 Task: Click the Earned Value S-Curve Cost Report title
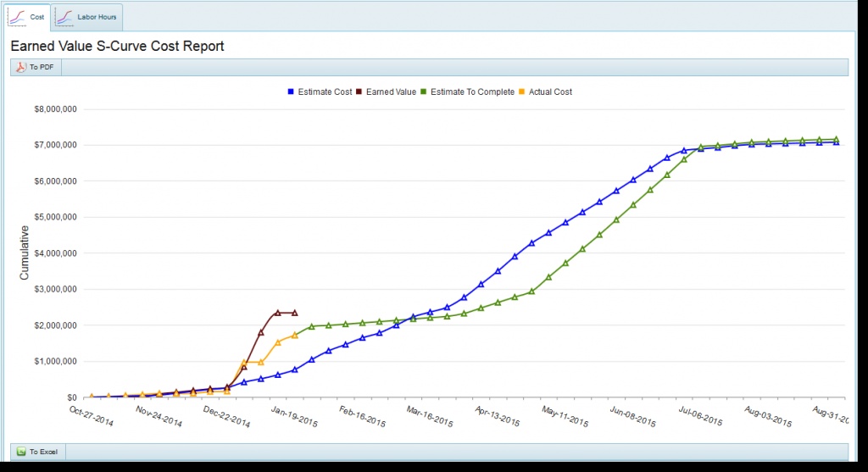pyautogui.click(x=117, y=46)
